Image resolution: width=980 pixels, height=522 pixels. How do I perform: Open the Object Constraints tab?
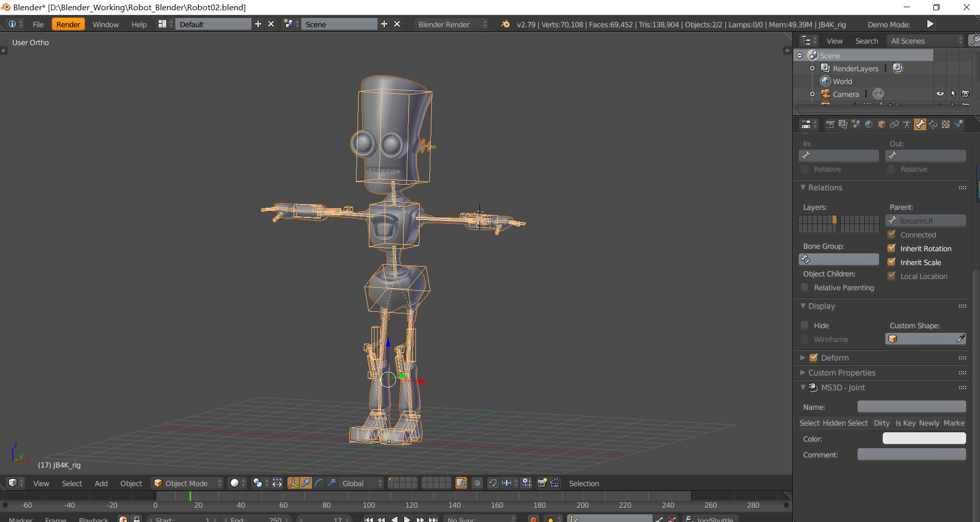(895, 124)
